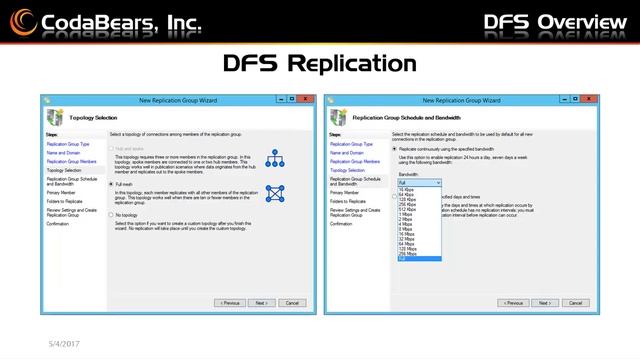
Task: Click title bar icon of Topology Selection wizard
Action: (x=47, y=100)
